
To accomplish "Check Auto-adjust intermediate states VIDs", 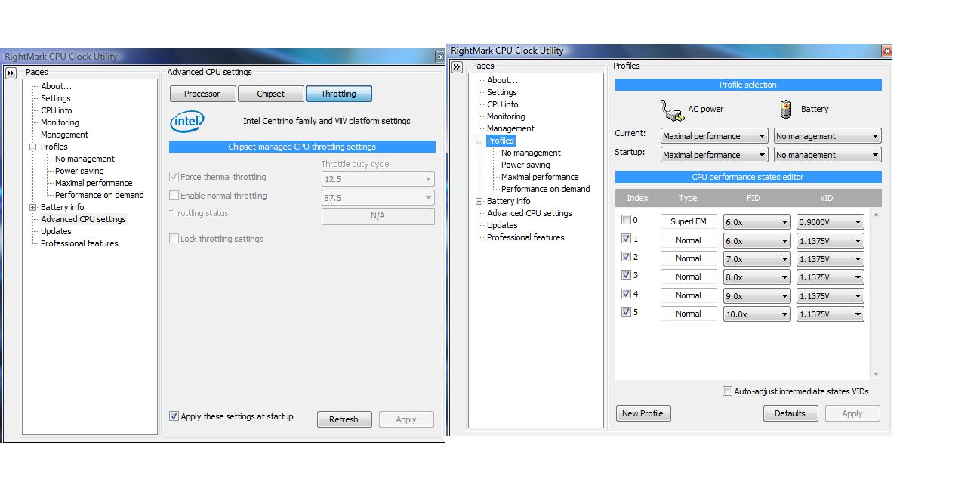I will pos(728,391).
